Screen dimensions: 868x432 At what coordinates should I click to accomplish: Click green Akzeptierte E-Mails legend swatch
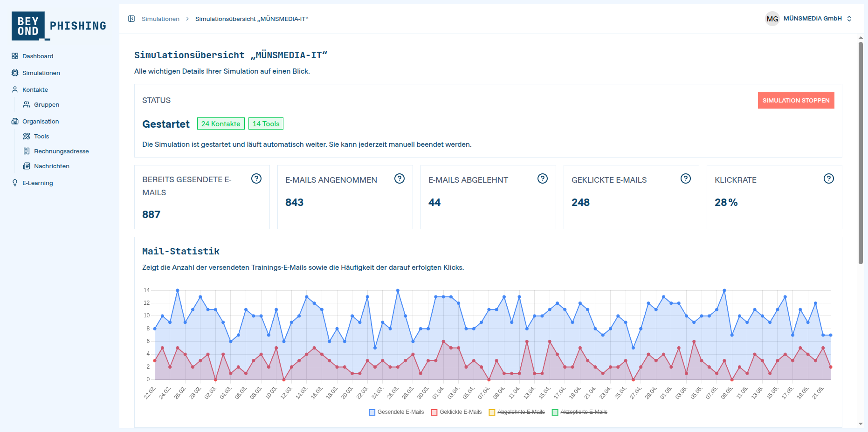click(555, 412)
